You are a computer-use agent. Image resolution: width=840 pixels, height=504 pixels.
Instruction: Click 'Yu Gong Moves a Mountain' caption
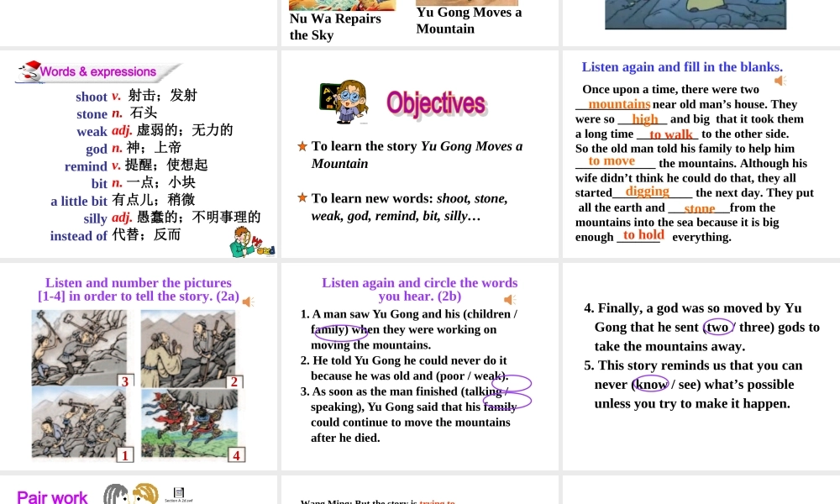click(x=469, y=20)
